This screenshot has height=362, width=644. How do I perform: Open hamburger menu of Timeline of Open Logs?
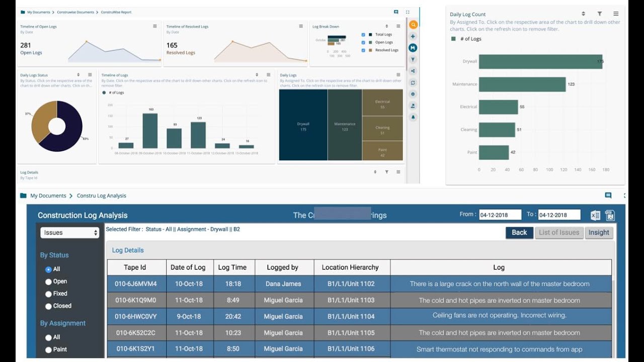(x=155, y=26)
